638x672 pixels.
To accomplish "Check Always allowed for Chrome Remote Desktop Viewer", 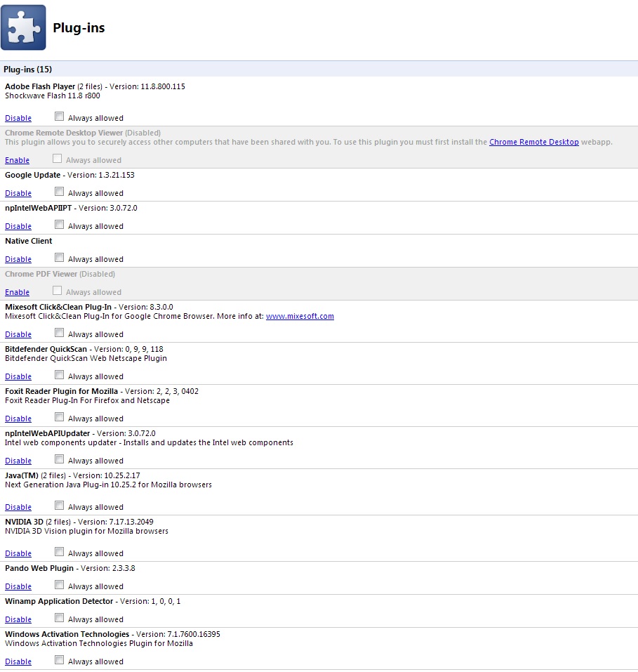I will click(57, 158).
